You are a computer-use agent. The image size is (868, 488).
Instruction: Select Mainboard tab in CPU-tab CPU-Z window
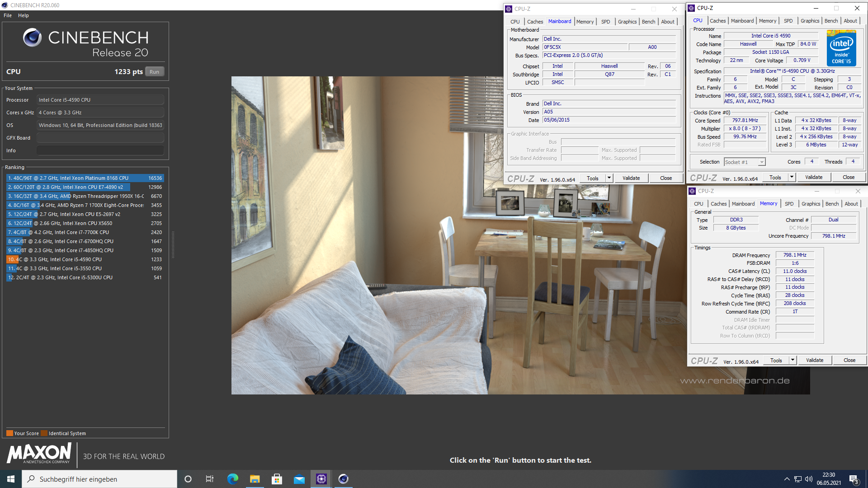pos(742,21)
